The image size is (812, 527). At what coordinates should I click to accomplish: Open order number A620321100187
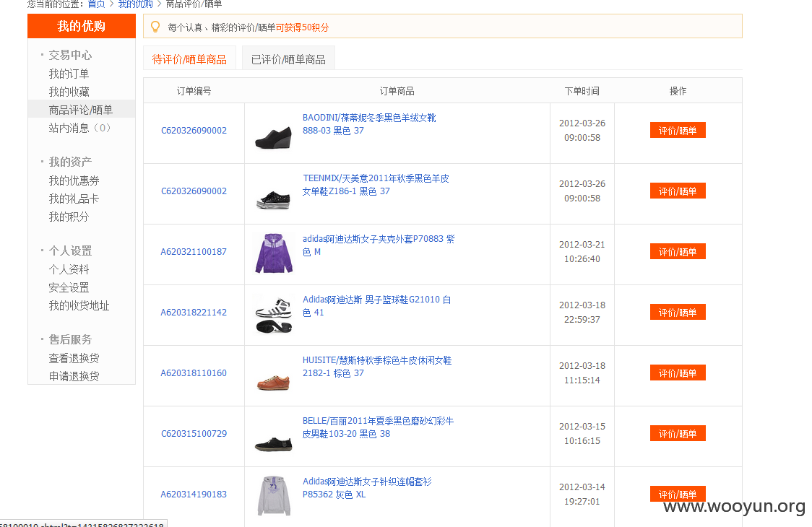194,252
